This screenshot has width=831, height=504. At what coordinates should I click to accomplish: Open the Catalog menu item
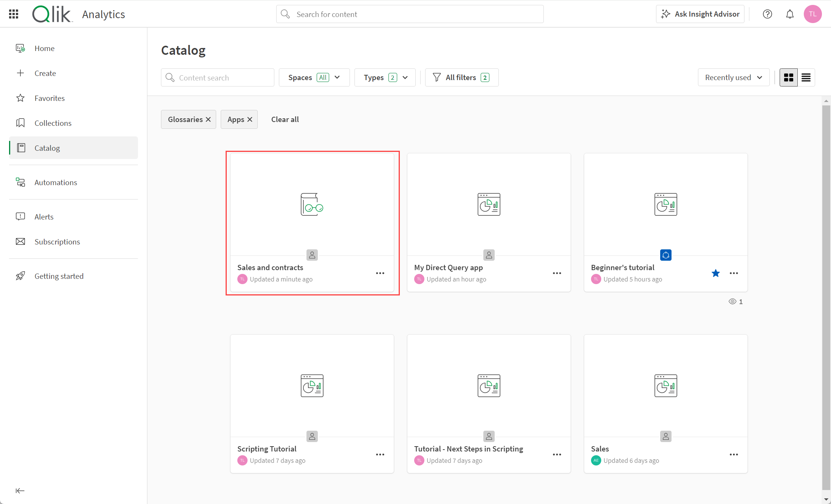pos(46,147)
